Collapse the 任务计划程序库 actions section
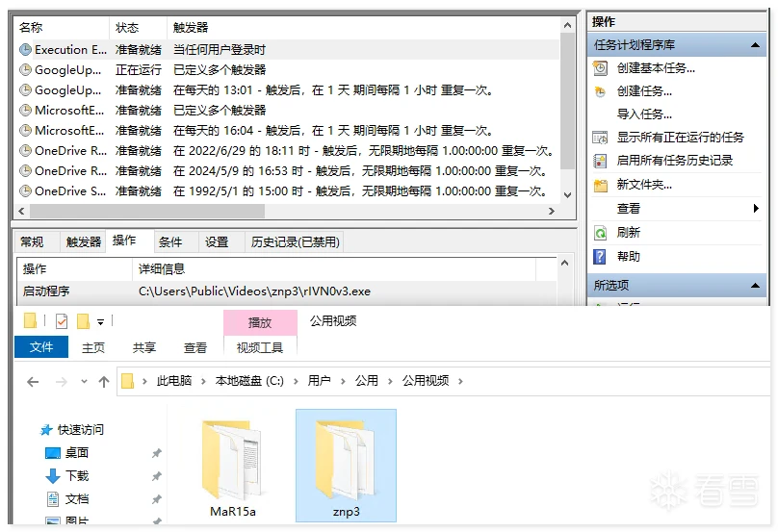Image resolution: width=778 pixels, height=532 pixels. click(x=755, y=45)
